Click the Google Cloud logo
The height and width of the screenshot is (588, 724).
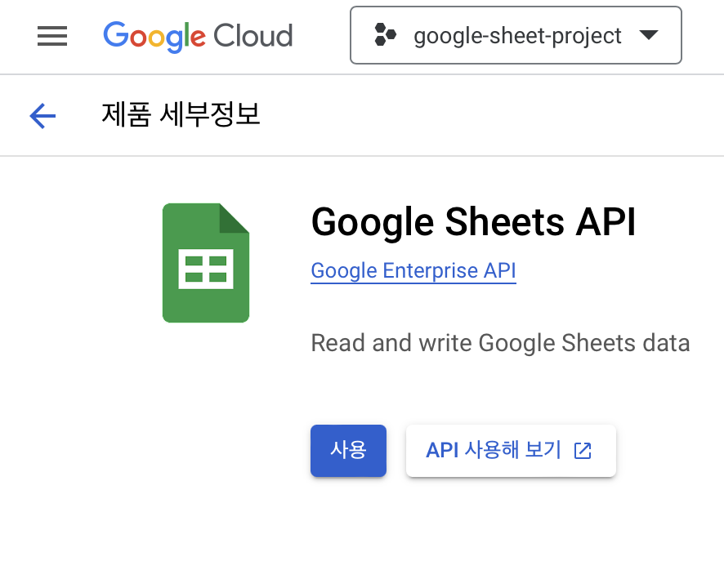[x=198, y=36]
